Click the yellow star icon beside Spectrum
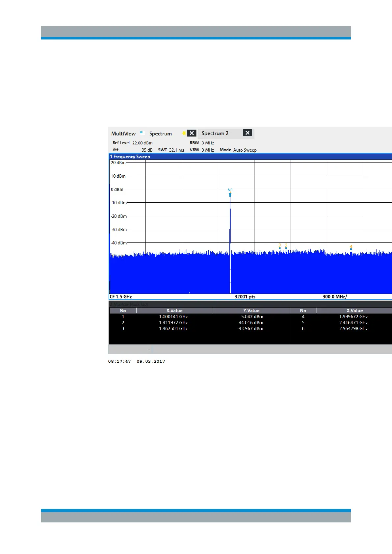Viewport: 392px width, 554px height. pos(184,133)
